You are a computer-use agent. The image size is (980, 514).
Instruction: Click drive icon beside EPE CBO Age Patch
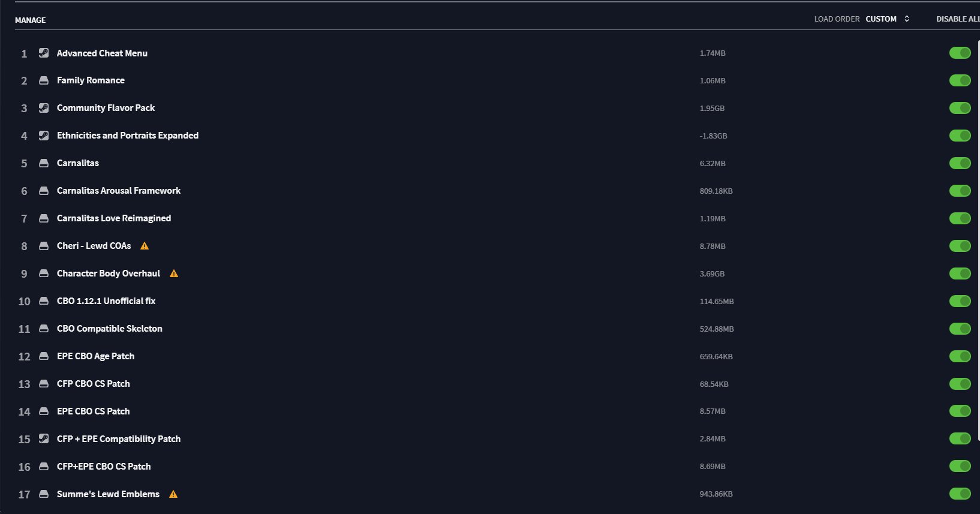(44, 356)
